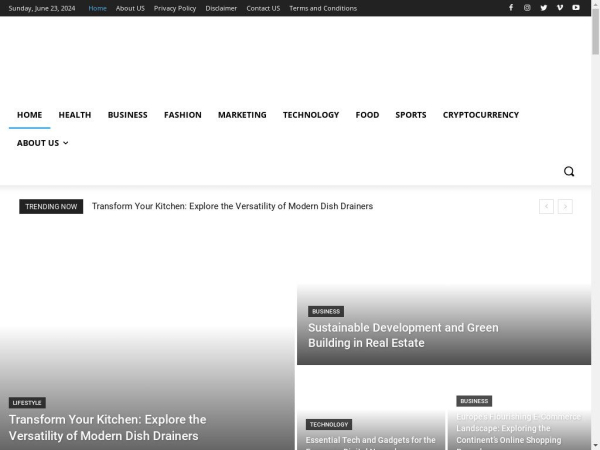The width and height of the screenshot is (600, 450).
Task: Open the Business menu category
Action: click(127, 115)
